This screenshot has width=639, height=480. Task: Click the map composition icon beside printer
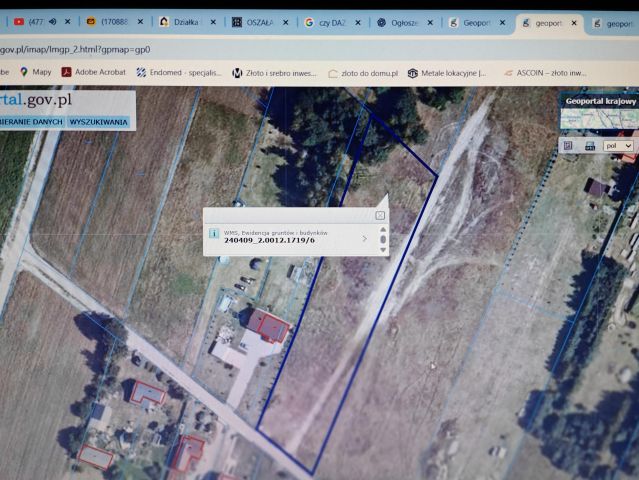568,145
